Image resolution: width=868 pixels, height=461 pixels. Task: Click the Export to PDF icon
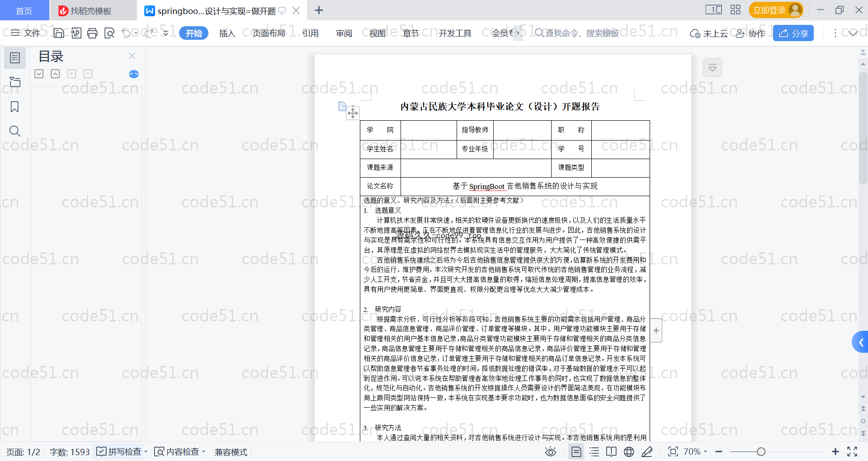point(76,33)
